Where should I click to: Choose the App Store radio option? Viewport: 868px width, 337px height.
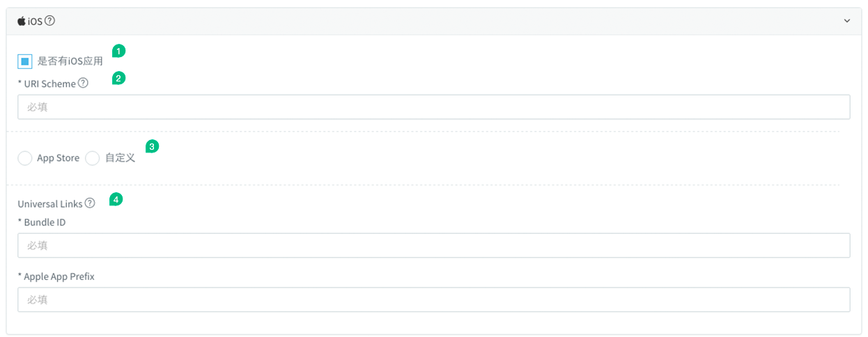point(25,158)
